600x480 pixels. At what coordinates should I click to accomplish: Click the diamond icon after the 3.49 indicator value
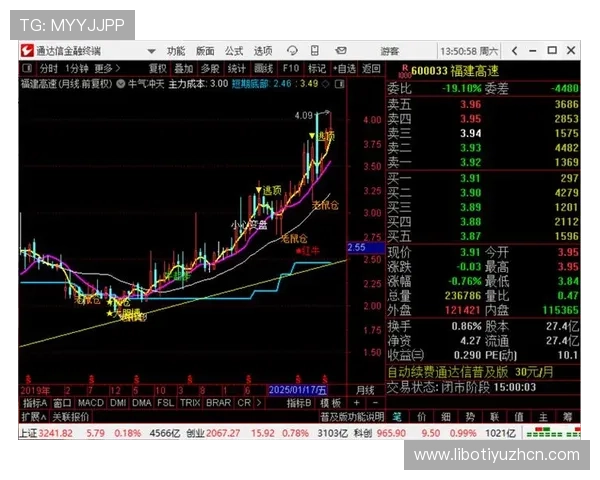click(x=326, y=84)
